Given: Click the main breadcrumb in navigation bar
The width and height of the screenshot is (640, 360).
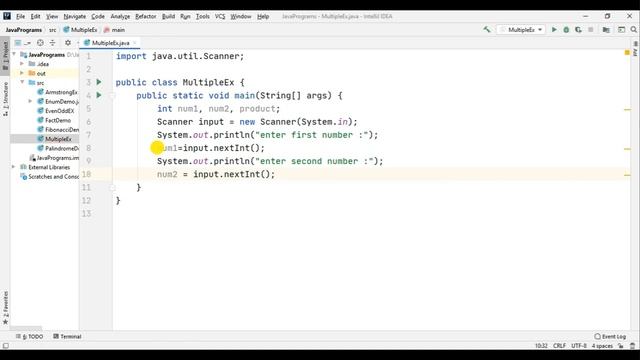Looking at the screenshot, I should 115,30.
